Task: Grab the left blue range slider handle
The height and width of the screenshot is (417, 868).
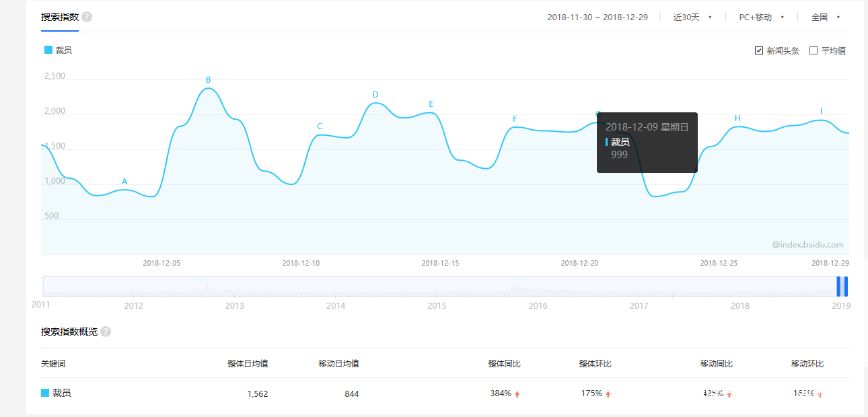Action: (838, 287)
